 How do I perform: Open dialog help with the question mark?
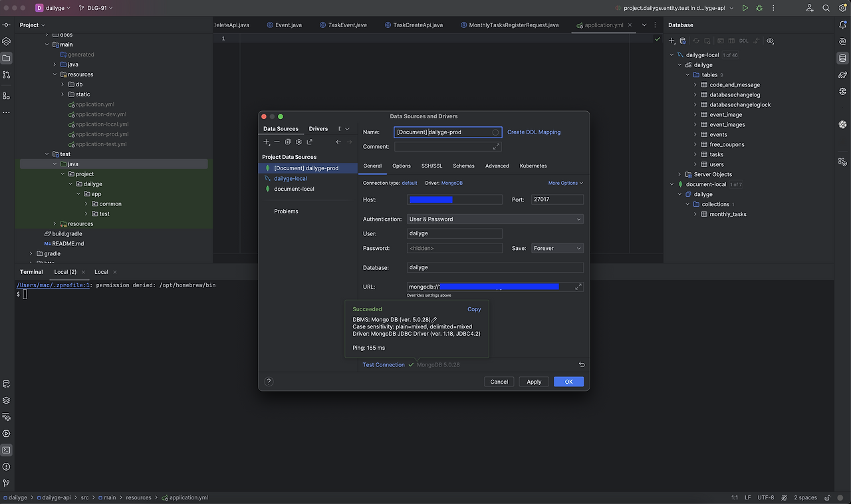click(269, 382)
